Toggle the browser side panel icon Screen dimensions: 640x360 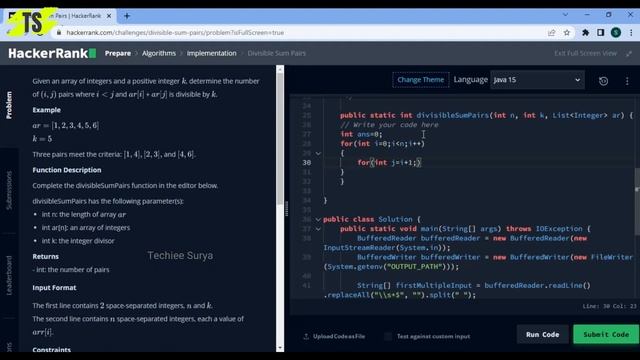click(600, 33)
